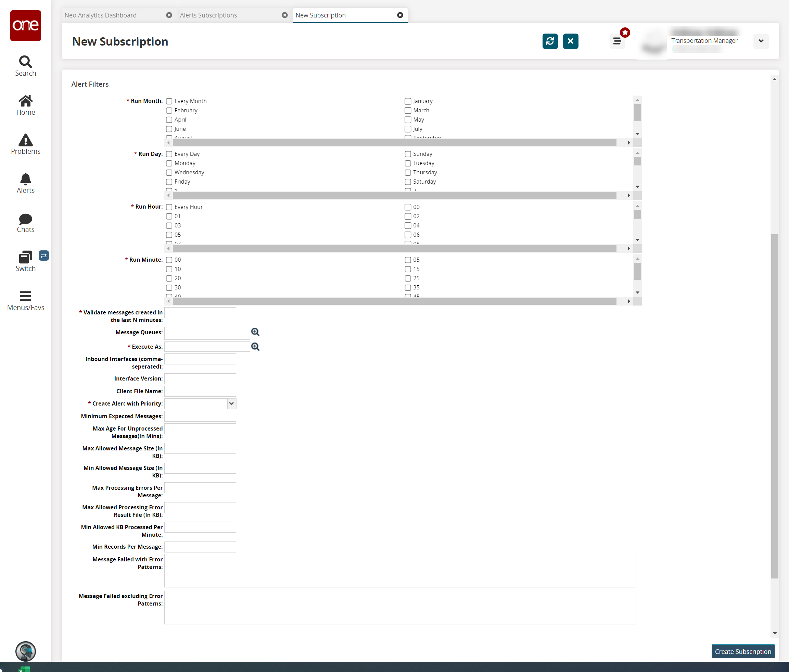This screenshot has width=789, height=672.
Task: Expand the Transportation Manager role dropdown
Action: pos(762,41)
